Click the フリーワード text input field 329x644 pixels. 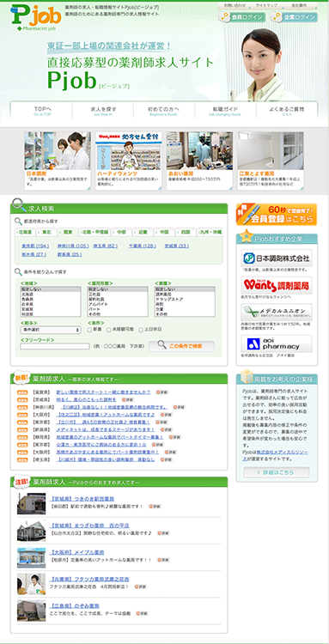click(55, 346)
